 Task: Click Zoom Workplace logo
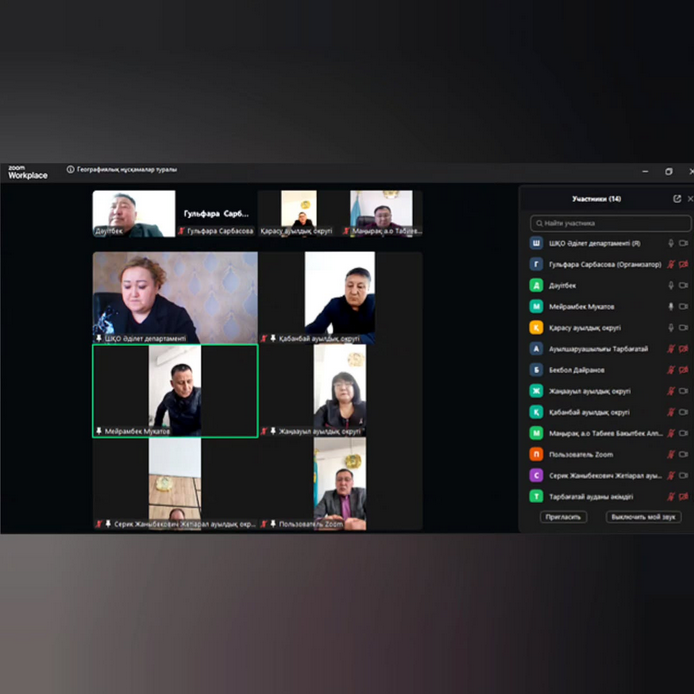27,172
